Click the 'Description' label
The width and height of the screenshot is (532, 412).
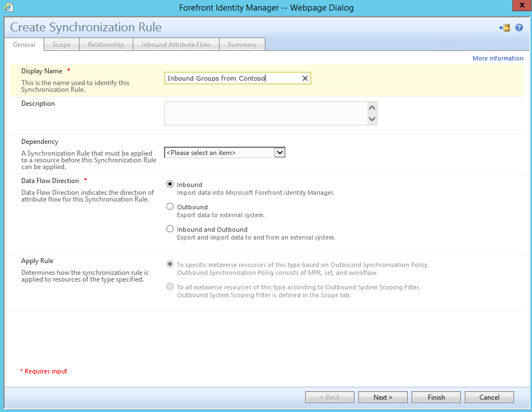(38, 104)
